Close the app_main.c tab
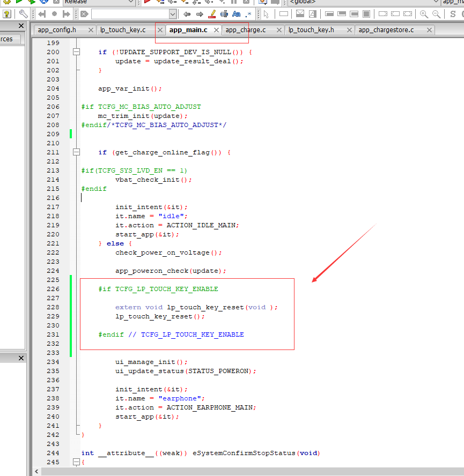The height and width of the screenshot is (476, 464). pos(216,30)
